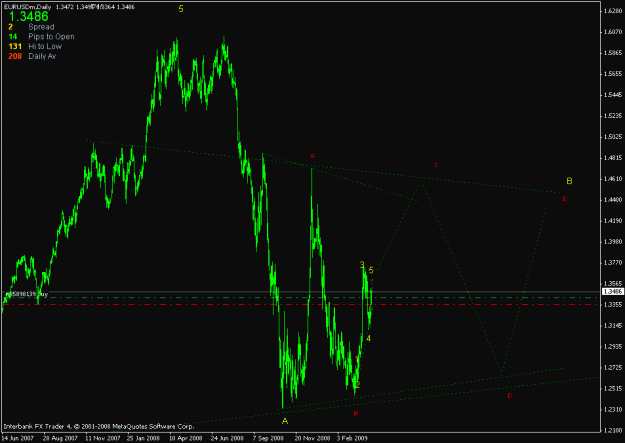Click the small red D wave label
The width and height of the screenshot is (625, 443).
pos(509,396)
